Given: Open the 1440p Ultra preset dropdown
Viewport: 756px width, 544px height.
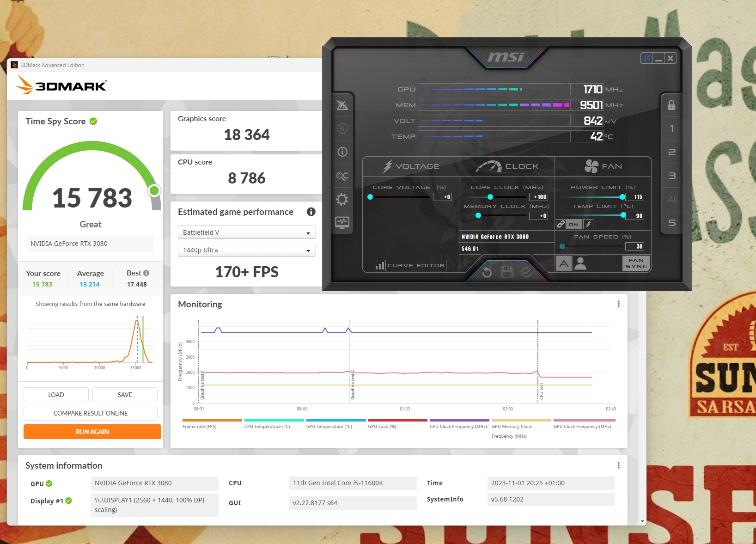Looking at the screenshot, I should point(247,250).
